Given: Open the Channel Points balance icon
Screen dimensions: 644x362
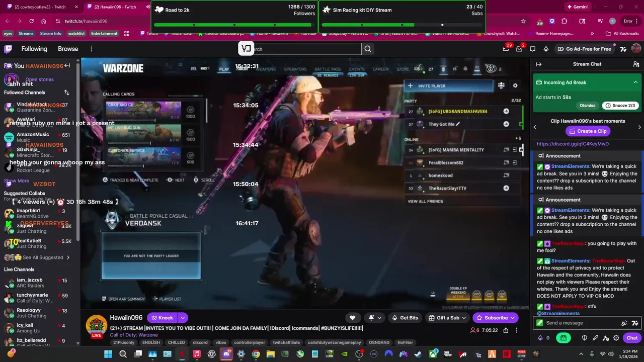Looking at the screenshot, I should click(541, 338).
